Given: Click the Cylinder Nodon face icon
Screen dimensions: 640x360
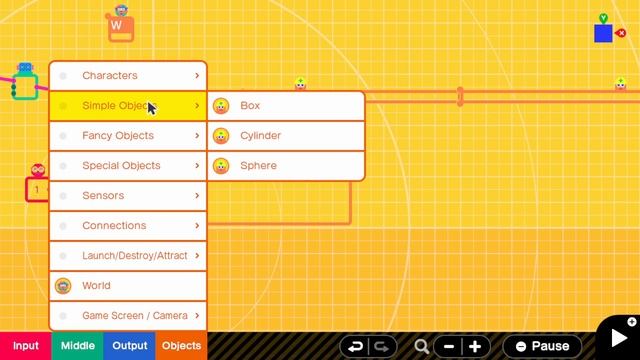Looking at the screenshot, I should click(221, 136).
